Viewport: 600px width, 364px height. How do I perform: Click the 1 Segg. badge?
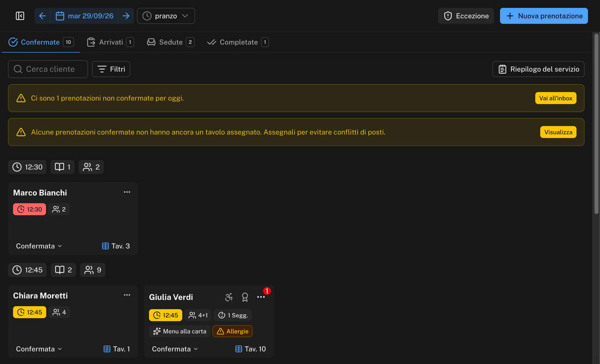[233, 315]
